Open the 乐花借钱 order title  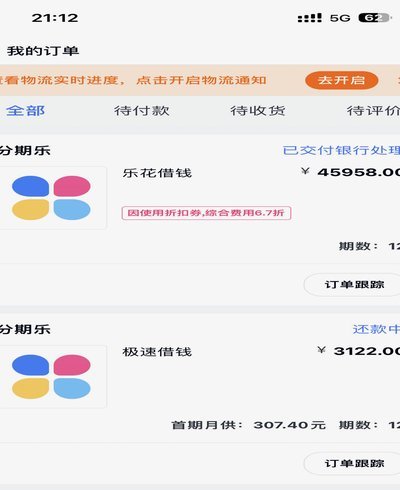[157, 173]
